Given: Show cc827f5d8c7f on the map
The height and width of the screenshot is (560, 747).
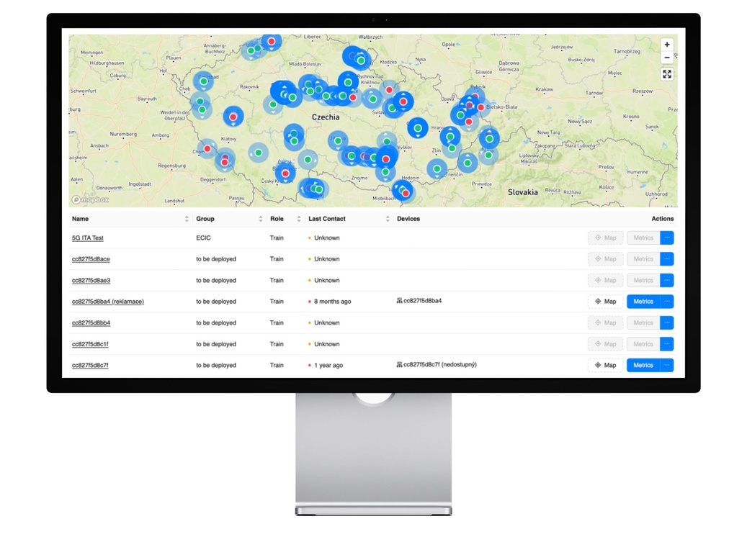Looking at the screenshot, I should tap(605, 365).
